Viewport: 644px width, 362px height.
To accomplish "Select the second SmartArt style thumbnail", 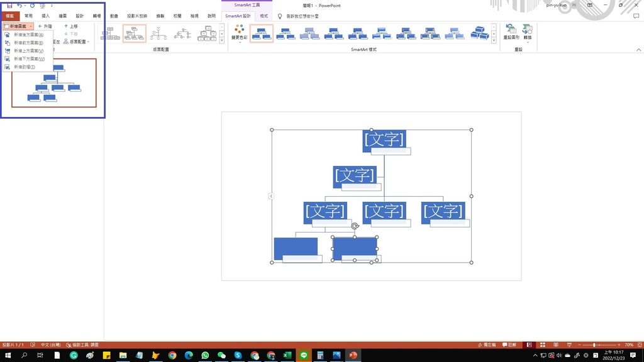I will 286,33.
